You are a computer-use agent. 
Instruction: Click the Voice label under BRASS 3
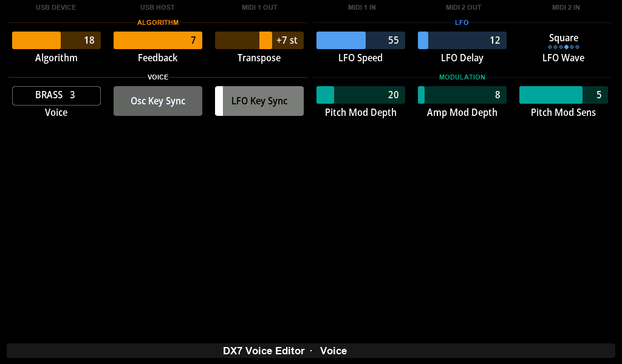(x=56, y=112)
